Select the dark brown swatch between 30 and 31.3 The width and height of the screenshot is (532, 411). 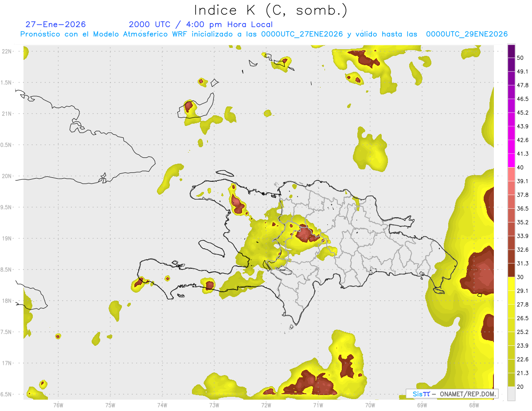[511, 270]
